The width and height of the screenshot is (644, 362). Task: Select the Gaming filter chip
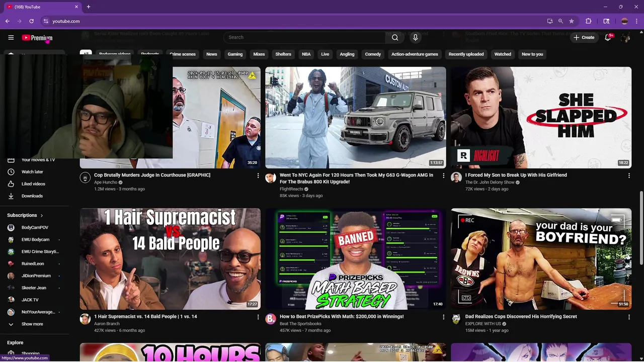click(235, 54)
